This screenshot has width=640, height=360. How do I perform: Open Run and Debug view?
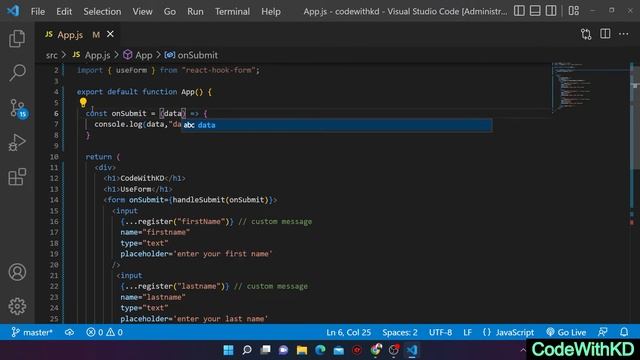(x=17, y=142)
